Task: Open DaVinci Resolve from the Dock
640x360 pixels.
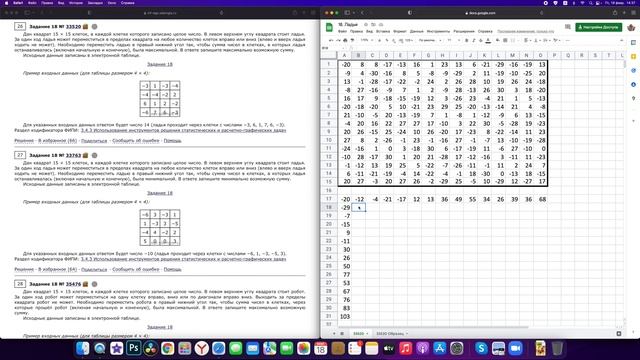Action: [151, 348]
